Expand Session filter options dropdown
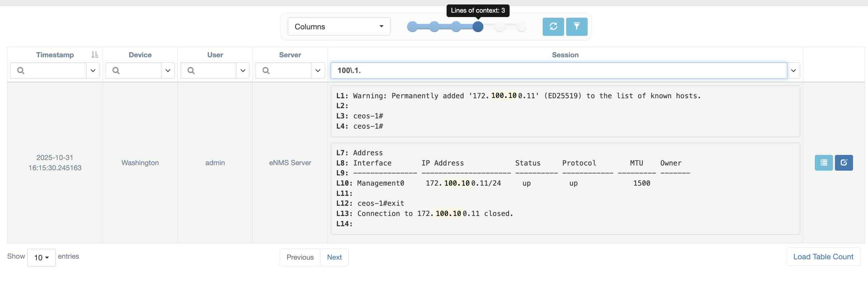The height and width of the screenshot is (288, 868). click(793, 71)
